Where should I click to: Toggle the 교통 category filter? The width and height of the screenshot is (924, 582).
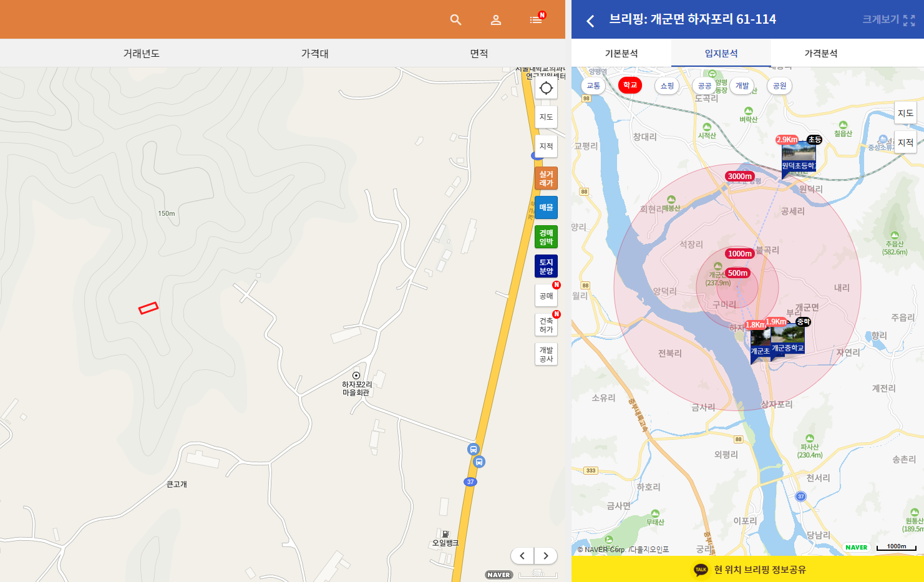tap(593, 85)
